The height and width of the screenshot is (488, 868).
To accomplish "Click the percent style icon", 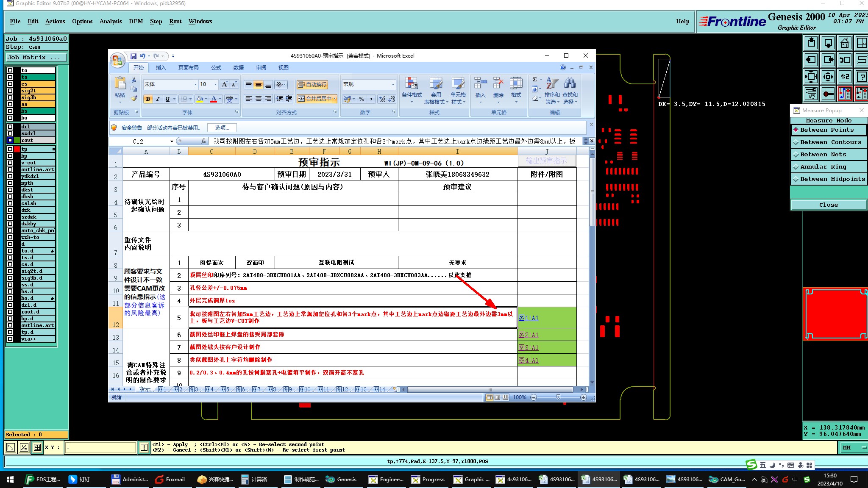I will (361, 99).
